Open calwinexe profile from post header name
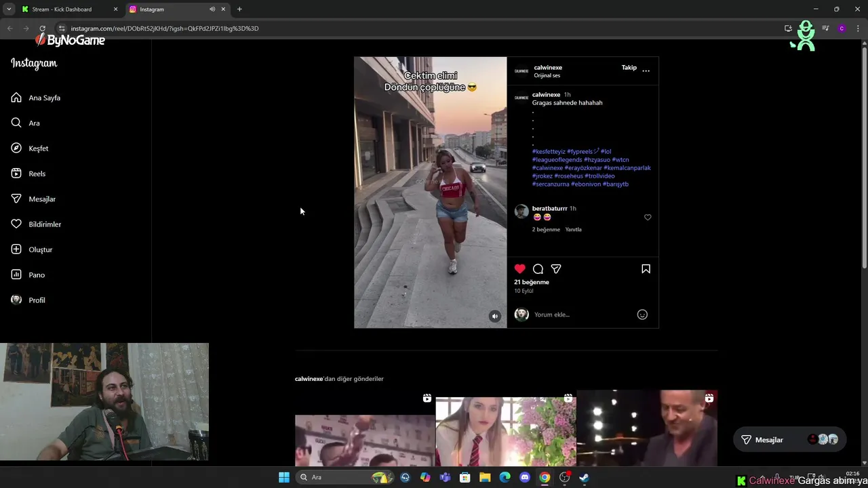Image resolution: width=868 pixels, height=488 pixels. [548, 68]
